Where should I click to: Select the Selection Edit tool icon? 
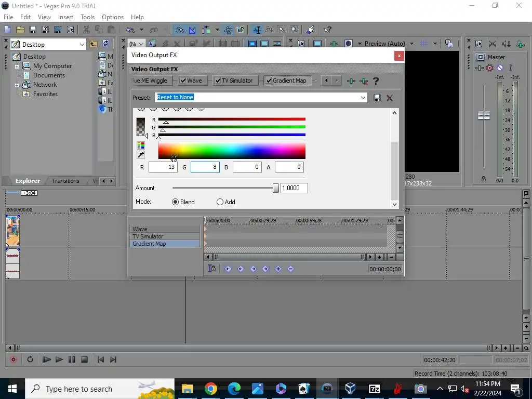pos(281,30)
